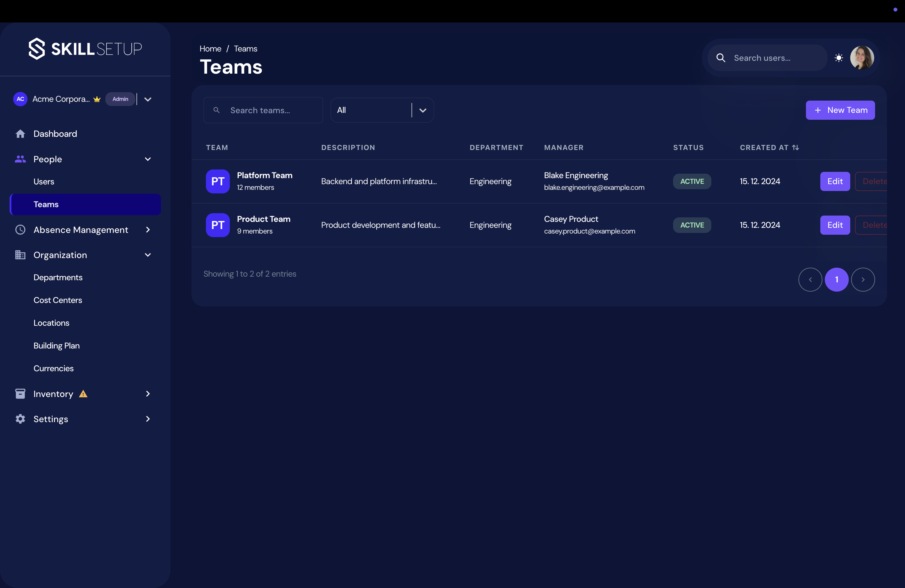905x588 pixels.
Task: Navigate to Home via breadcrumb
Action: [x=210, y=48]
